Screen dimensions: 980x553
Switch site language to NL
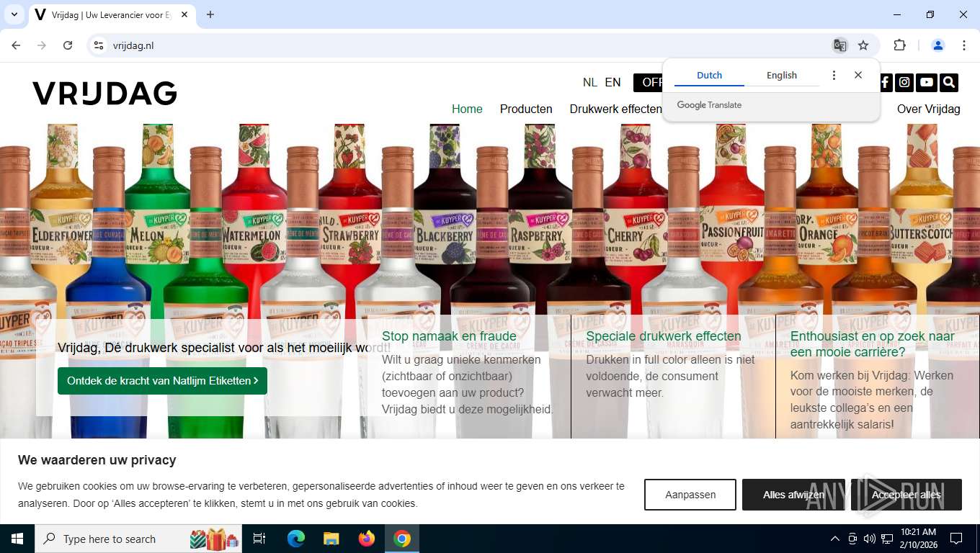(x=590, y=82)
